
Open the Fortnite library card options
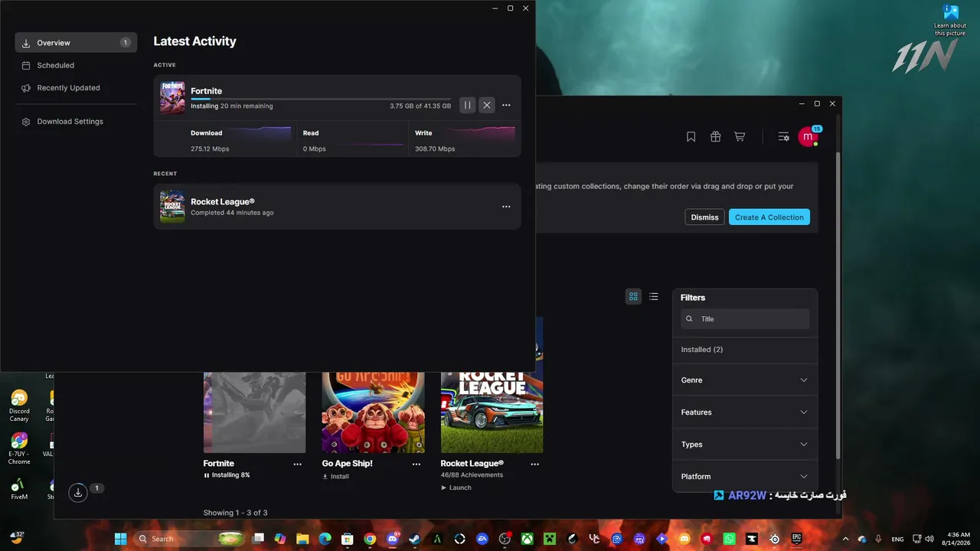298,464
